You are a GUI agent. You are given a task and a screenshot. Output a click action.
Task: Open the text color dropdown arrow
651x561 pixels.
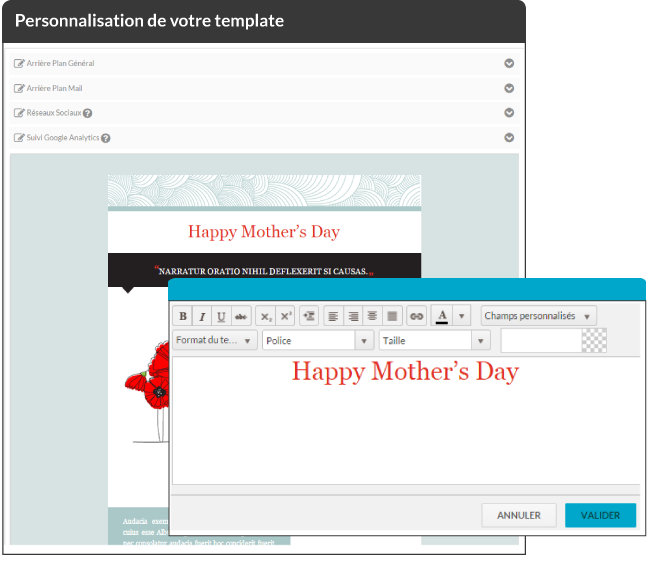point(462,316)
